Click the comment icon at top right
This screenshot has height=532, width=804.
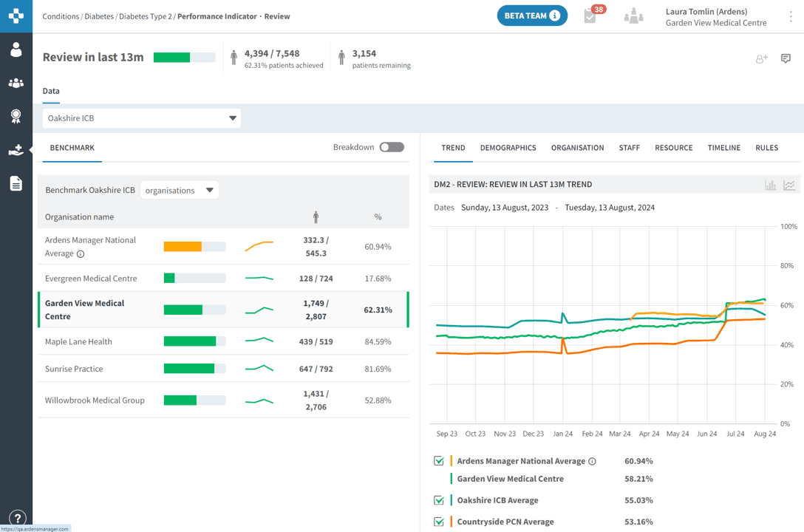tap(786, 58)
